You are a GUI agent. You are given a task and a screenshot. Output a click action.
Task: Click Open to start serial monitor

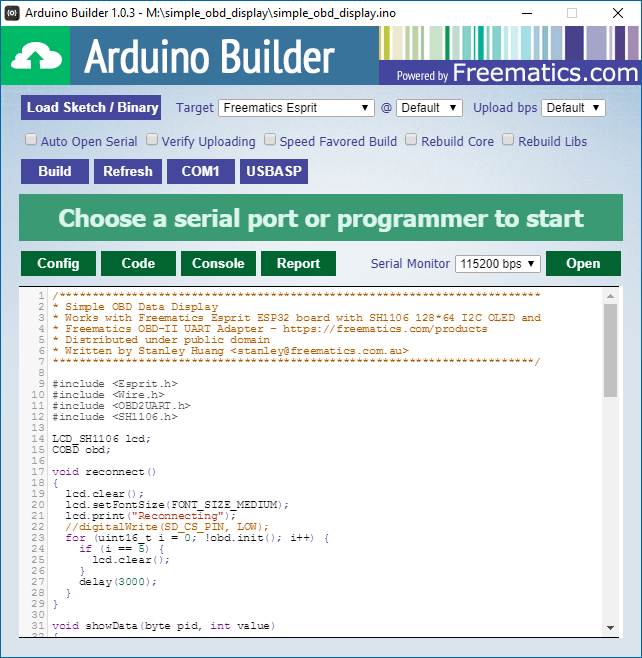pyautogui.click(x=583, y=264)
